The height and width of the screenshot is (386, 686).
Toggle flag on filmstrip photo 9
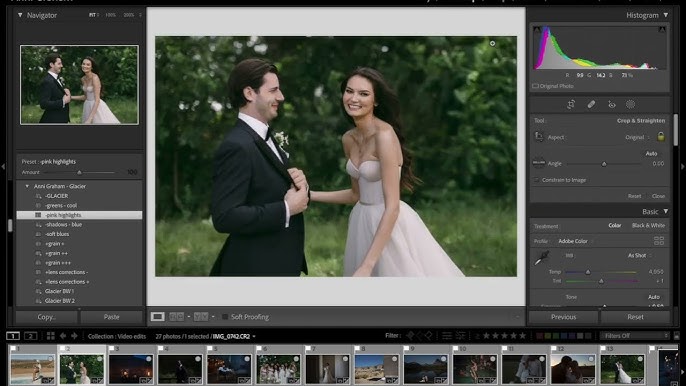407,348
